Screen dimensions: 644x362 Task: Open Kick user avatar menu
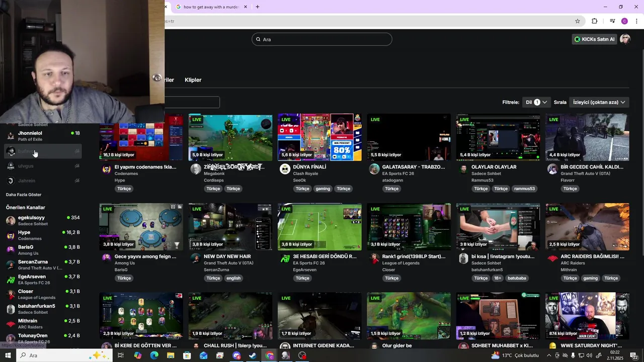coord(625,39)
